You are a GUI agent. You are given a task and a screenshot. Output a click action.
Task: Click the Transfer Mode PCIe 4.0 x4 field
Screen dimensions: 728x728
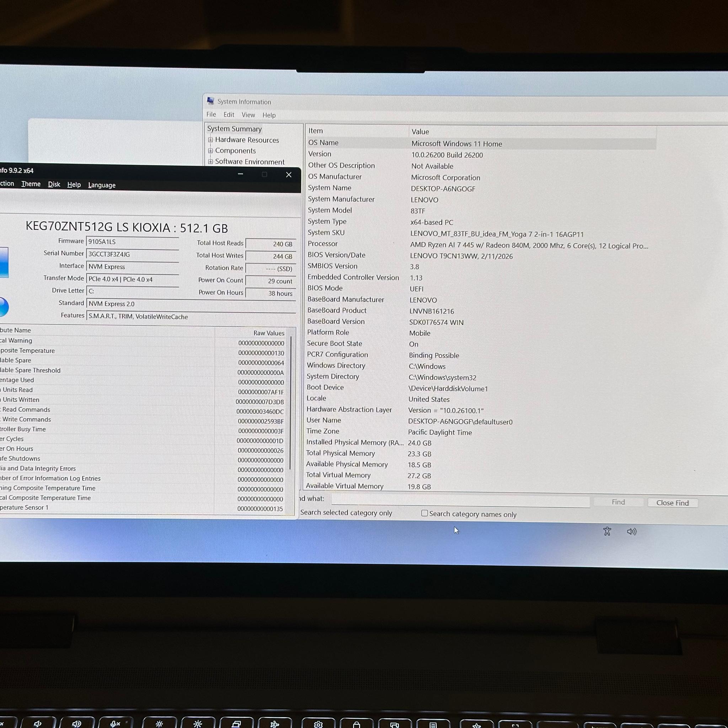132,279
